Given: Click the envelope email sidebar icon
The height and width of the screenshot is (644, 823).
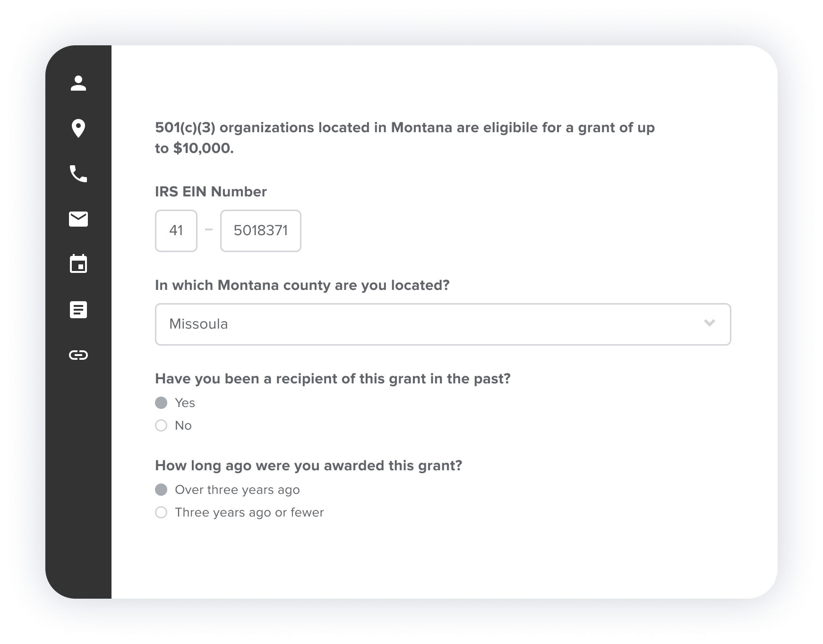Looking at the screenshot, I should click(x=78, y=219).
